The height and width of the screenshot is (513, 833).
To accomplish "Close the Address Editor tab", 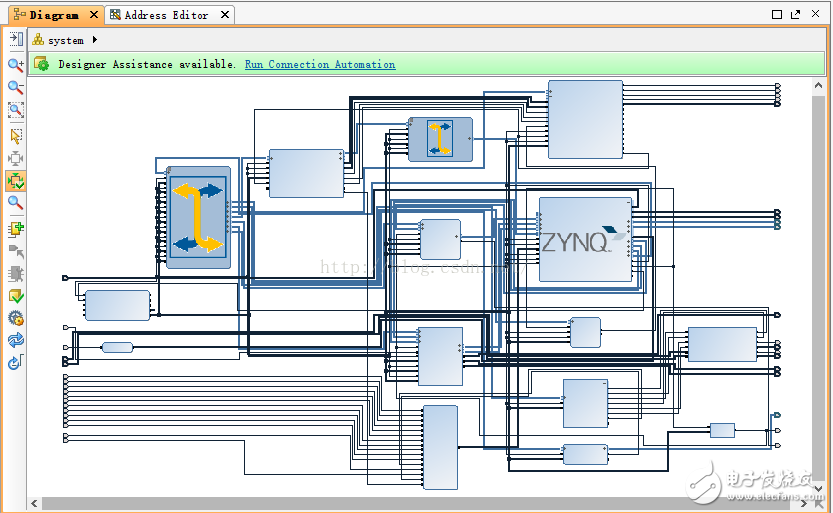I will (x=225, y=15).
